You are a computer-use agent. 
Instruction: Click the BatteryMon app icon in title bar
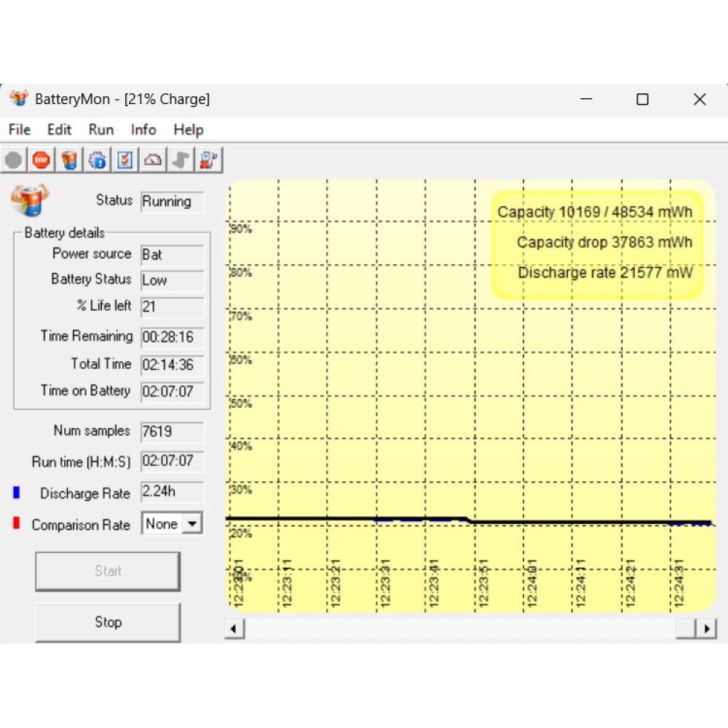pos(19,99)
